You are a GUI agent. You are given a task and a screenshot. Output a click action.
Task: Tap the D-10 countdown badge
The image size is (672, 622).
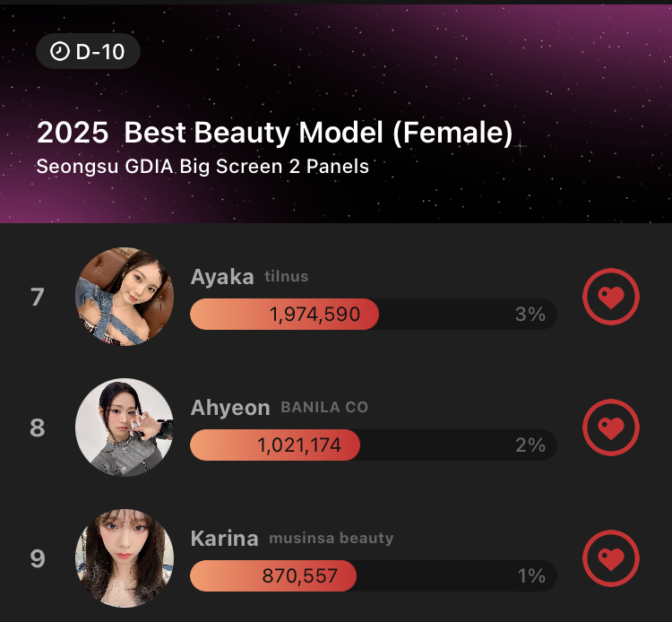[89, 51]
